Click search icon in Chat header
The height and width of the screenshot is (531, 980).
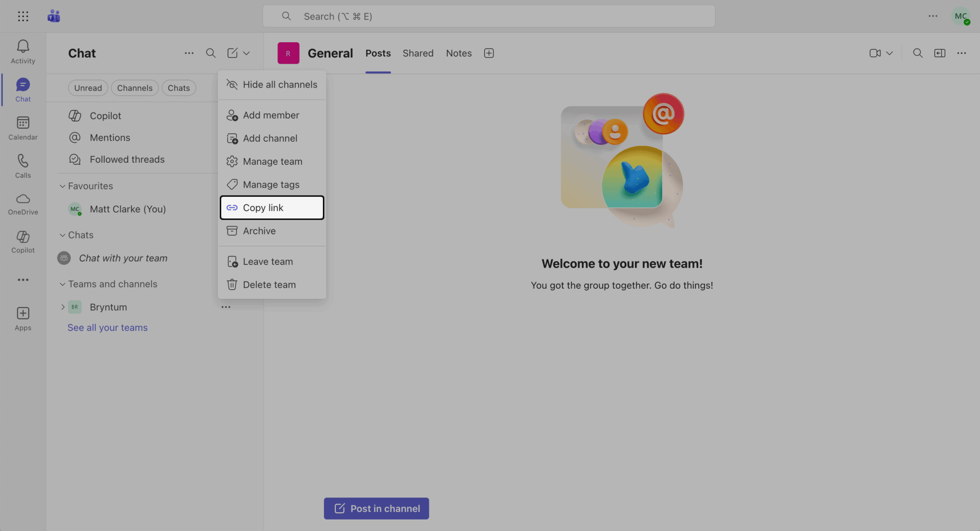[211, 53]
